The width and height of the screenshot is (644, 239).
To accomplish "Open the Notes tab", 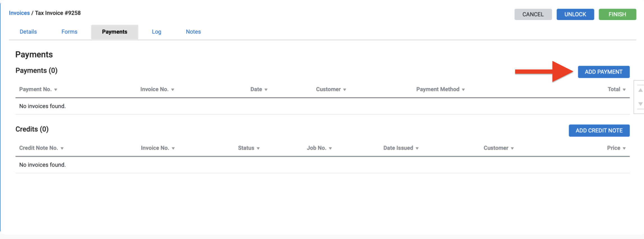I will tap(193, 32).
